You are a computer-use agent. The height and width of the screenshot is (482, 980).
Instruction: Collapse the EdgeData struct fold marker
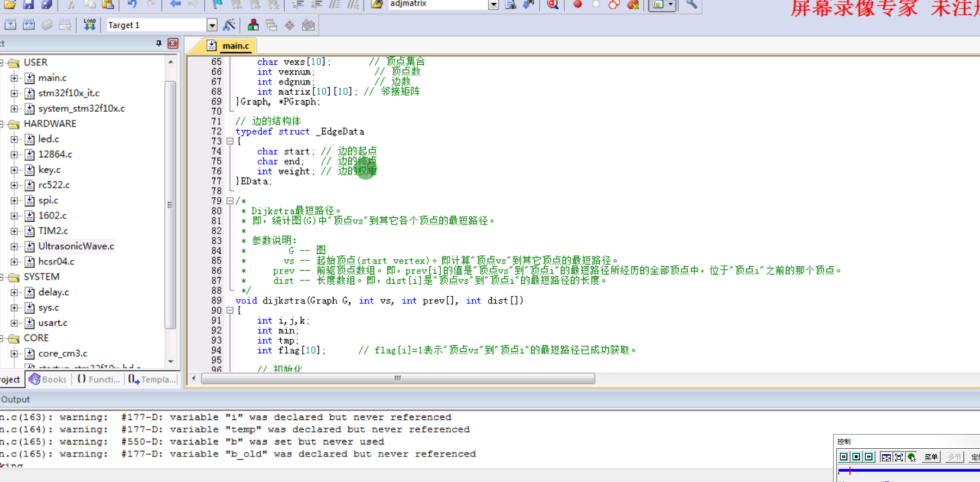[230, 141]
